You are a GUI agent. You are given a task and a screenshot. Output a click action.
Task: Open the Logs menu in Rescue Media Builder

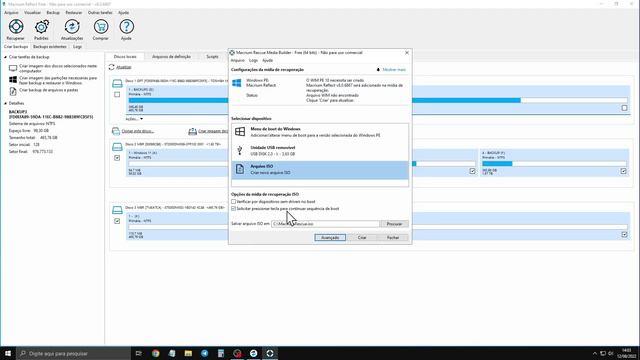point(253,60)
